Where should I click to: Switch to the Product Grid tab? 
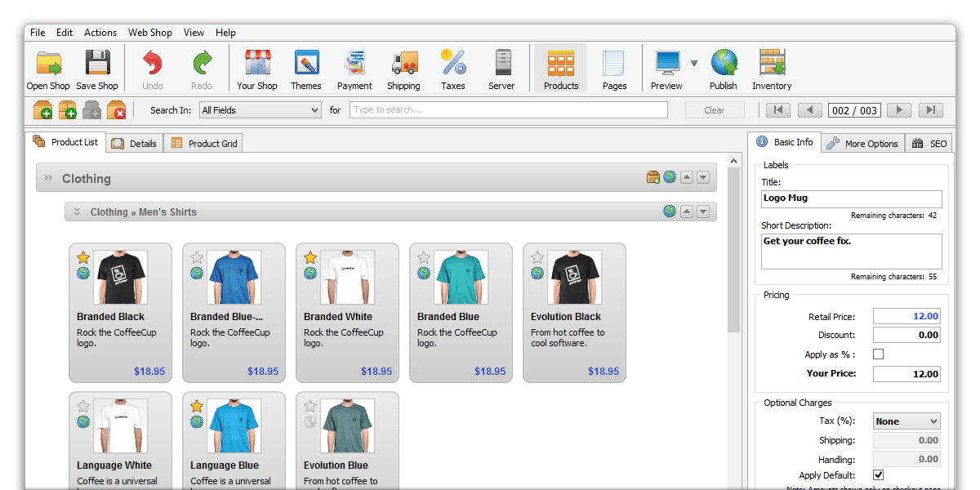203,144
